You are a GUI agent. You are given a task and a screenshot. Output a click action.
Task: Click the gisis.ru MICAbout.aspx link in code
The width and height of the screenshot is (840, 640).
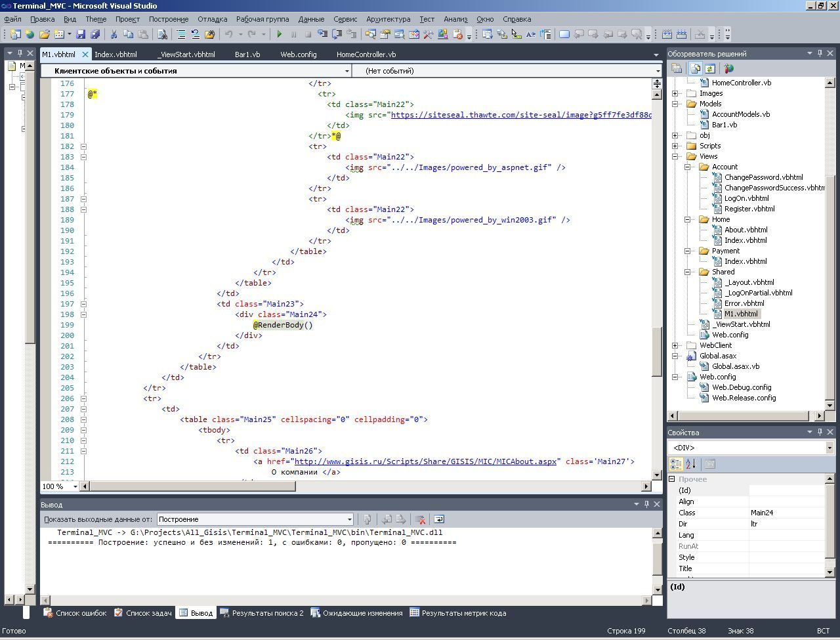tap(425, 461)
